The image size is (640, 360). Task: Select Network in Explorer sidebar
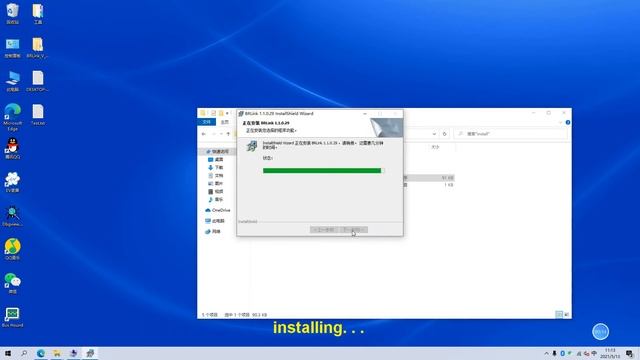(213, 231)
